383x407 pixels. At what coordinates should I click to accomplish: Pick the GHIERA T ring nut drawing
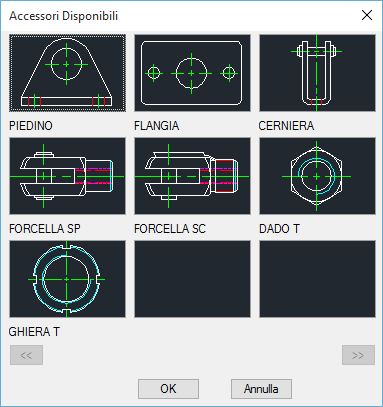pyautogui.click(x=67, y=279)
